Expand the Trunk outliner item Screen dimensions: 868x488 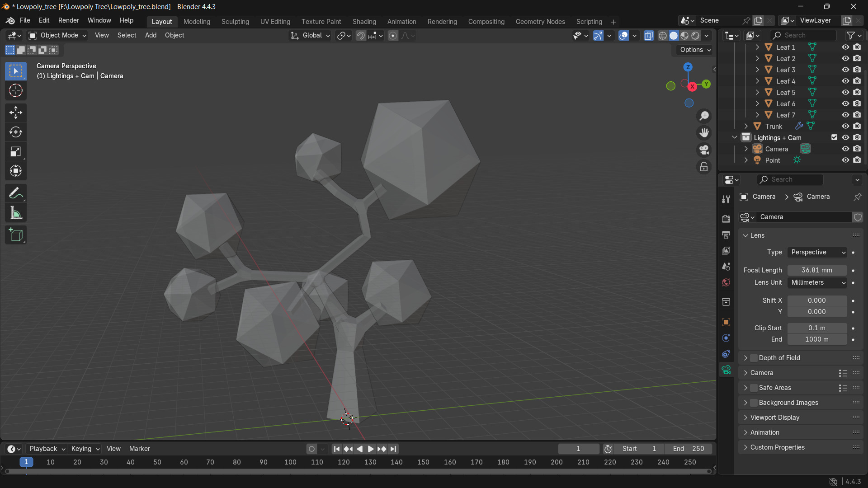tap(746, 126)
